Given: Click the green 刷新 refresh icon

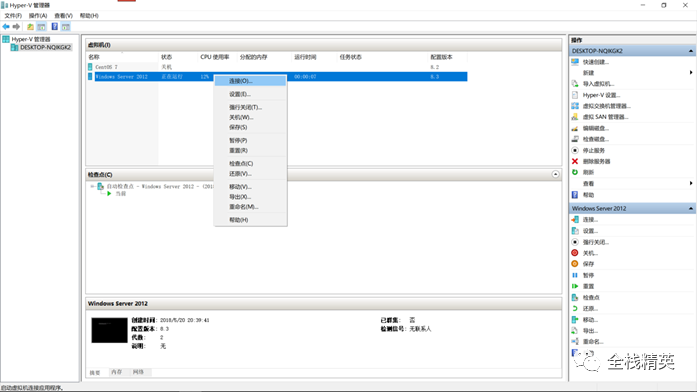Looking at the screenshot, I should (575, 172).
